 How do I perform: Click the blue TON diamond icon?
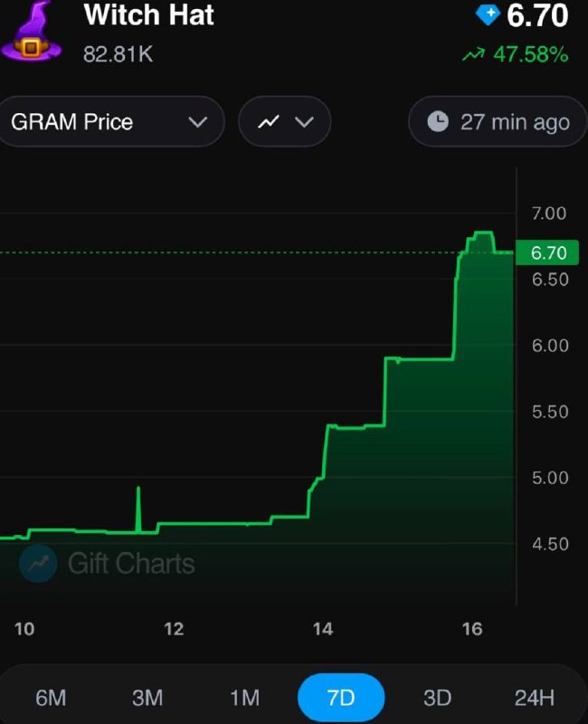[x=488, y=15]
